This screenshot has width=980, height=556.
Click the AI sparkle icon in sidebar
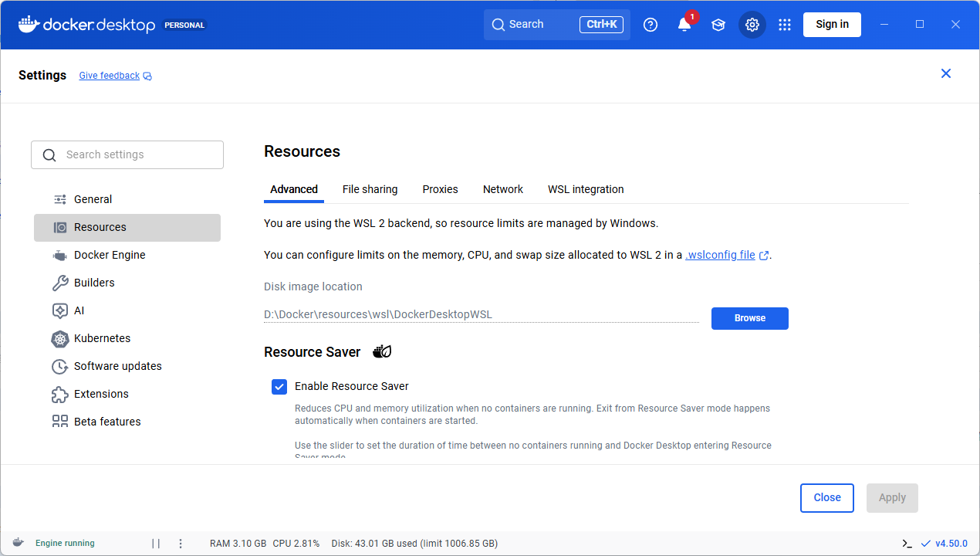pyautogui.click(x=60, y=310)
